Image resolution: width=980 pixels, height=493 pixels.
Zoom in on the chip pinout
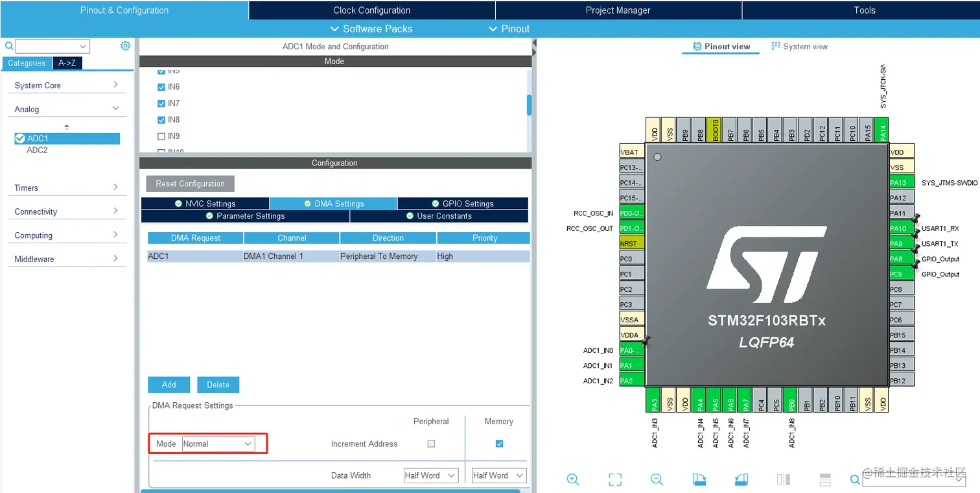click(573, 479)
